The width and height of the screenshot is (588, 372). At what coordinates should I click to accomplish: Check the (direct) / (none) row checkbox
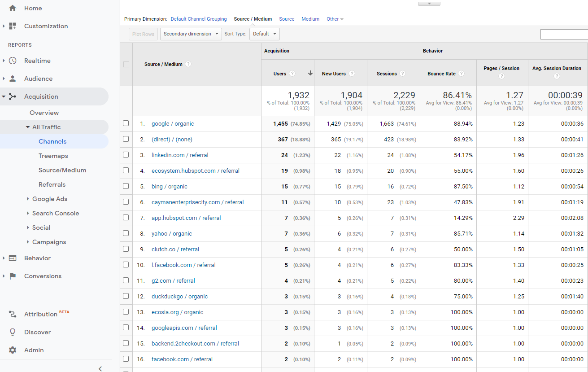tap(126, 139)
